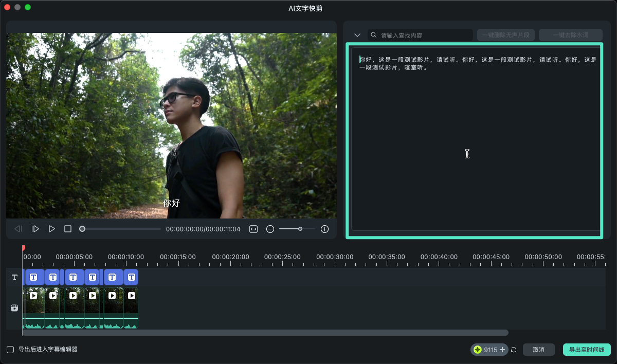Zoom in timeline with plus icon
617x364 pixels.
324,229
